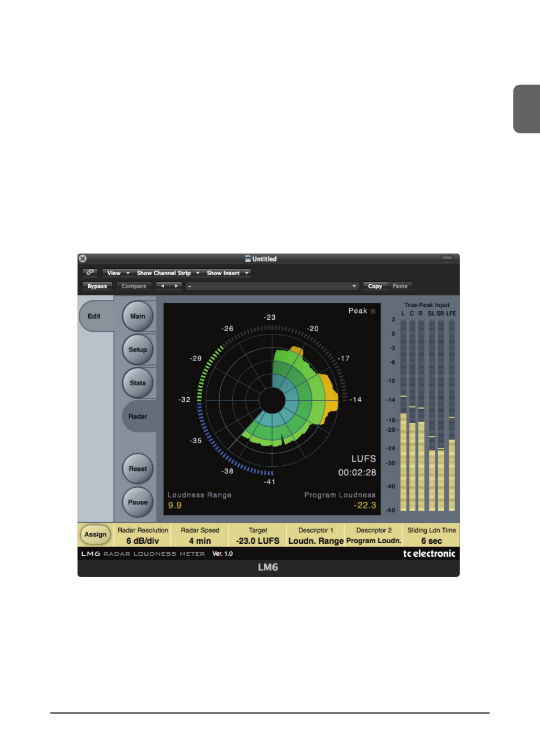Open the Setup page
The width and height of the screenshot is (540, 756).
pos(138,350)
